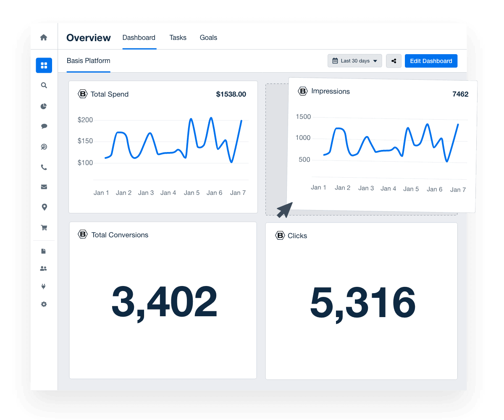Open the shopping cart icon

44,228
